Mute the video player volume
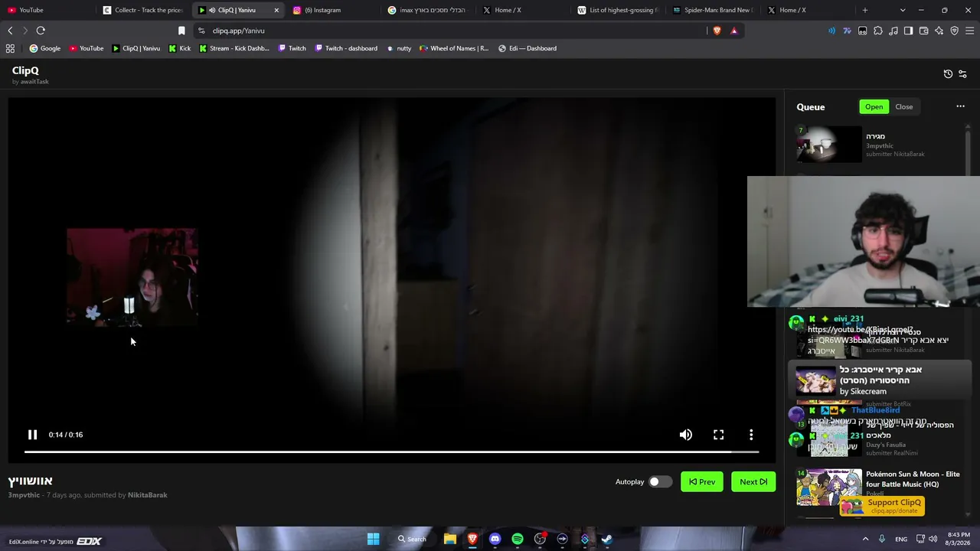Image resolution: width=980 pixels, height=551 pixels. pyautogui.click(x=686, y=435)
